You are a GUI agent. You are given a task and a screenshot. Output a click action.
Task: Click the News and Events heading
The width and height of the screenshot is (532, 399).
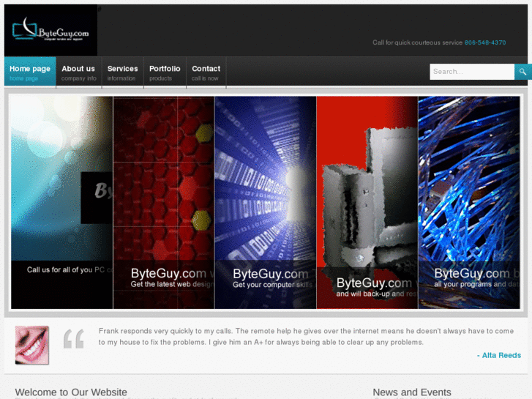[x=412, y=392]
